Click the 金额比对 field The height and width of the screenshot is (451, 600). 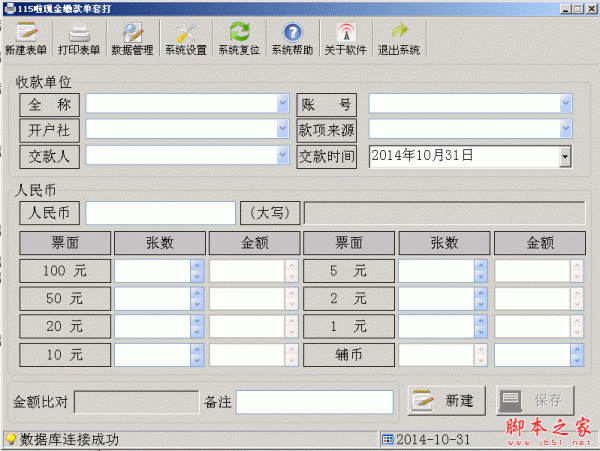137,402
